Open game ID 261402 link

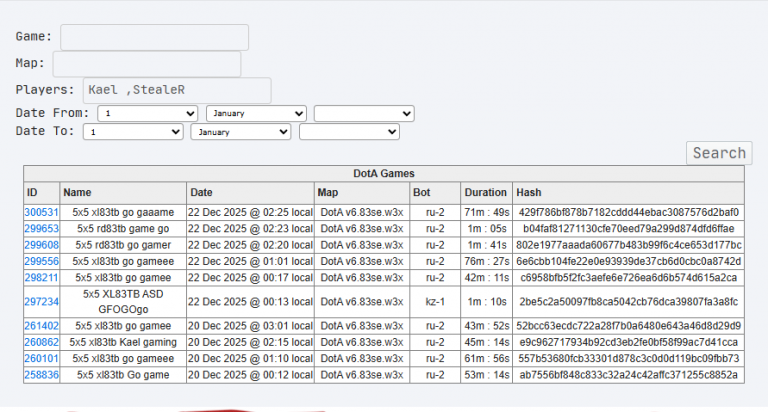[42, 326]
